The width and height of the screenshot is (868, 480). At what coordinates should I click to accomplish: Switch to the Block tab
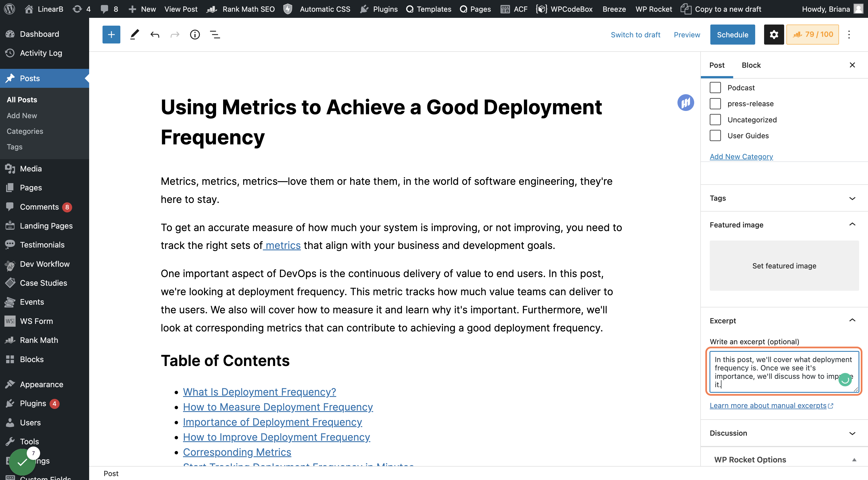click(x=751, y=65)
